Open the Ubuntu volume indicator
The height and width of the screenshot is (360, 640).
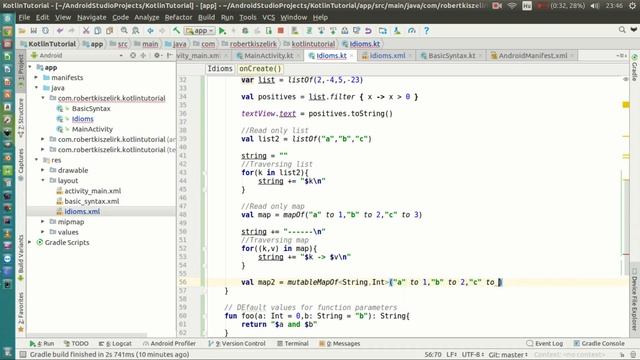(595, 5)
